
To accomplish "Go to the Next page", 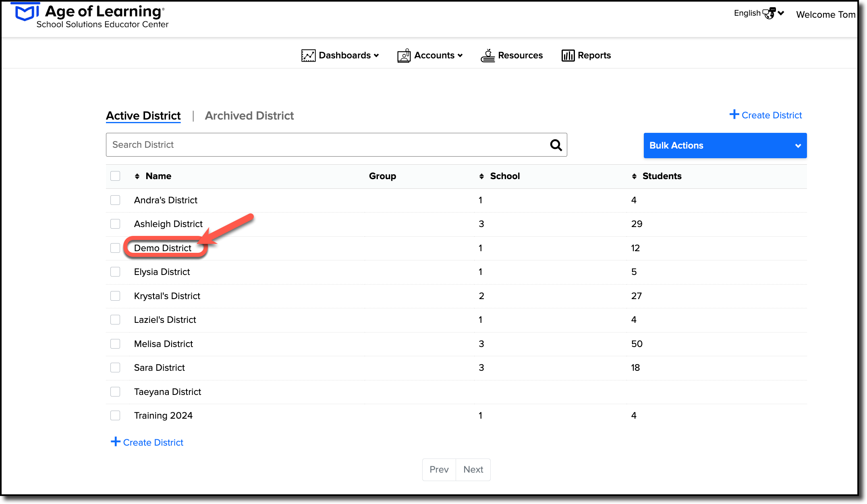I will (x=473, y=470).
